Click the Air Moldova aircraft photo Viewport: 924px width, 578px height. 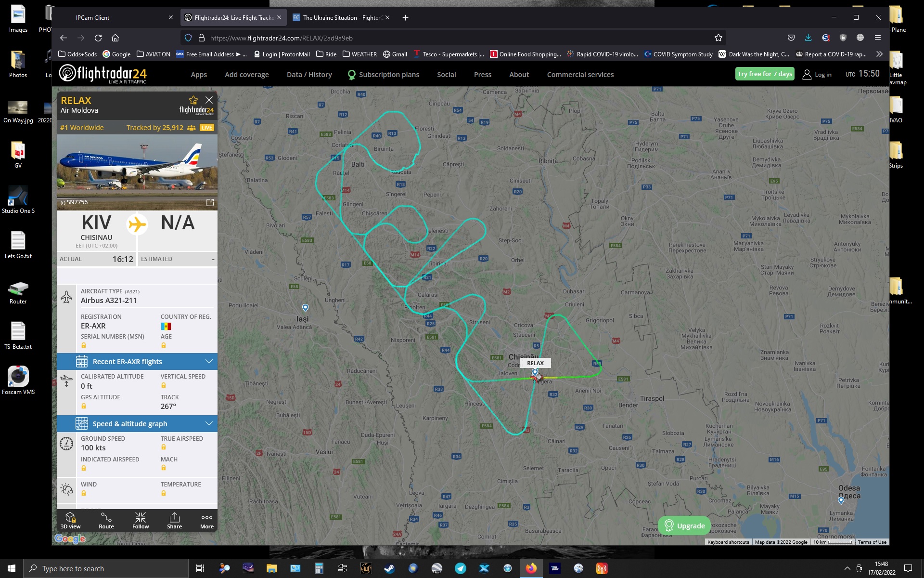click(137, 172)
